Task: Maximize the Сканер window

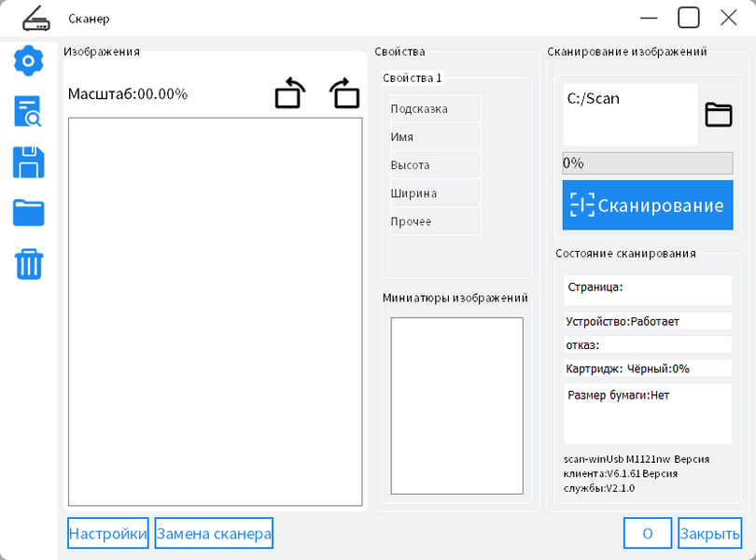Action: [x=689, y=18]
